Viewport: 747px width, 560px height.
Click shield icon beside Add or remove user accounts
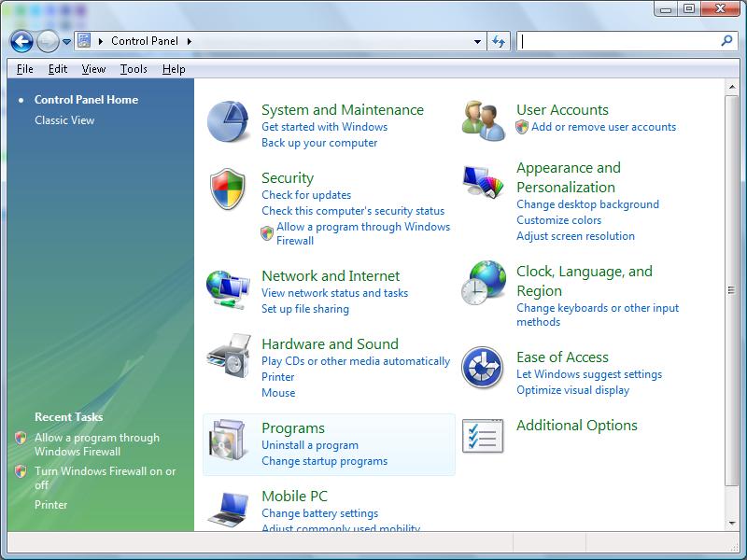coord(522,127)
